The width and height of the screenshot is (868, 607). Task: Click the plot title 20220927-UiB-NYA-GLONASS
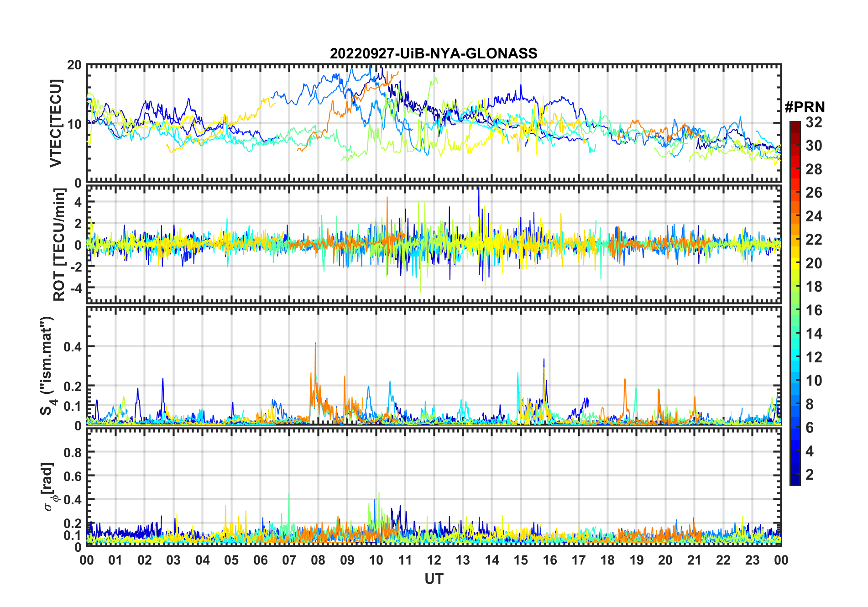point(434,53)
